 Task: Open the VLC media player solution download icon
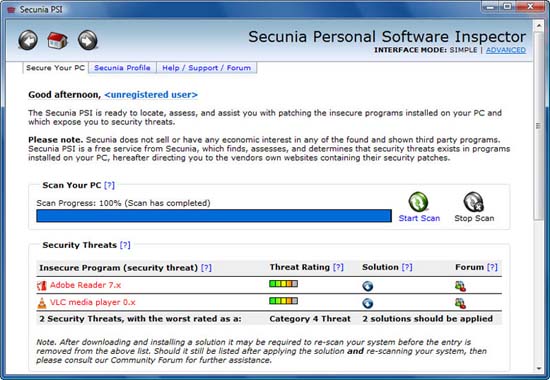(x=368, y=303)
